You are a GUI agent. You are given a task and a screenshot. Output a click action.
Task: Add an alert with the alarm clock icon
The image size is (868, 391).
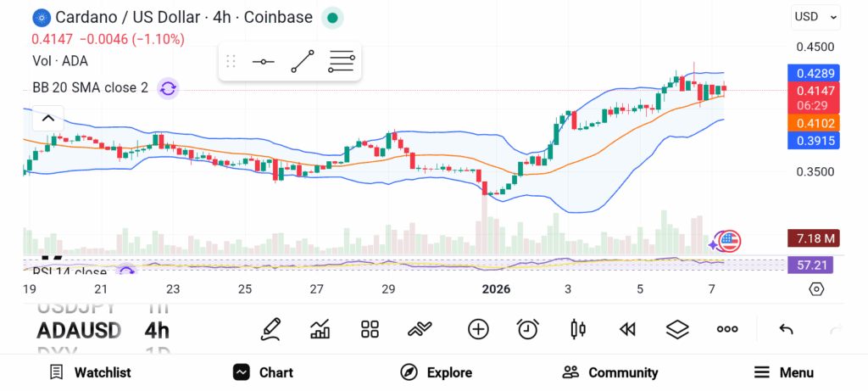(x=528, y=329)
